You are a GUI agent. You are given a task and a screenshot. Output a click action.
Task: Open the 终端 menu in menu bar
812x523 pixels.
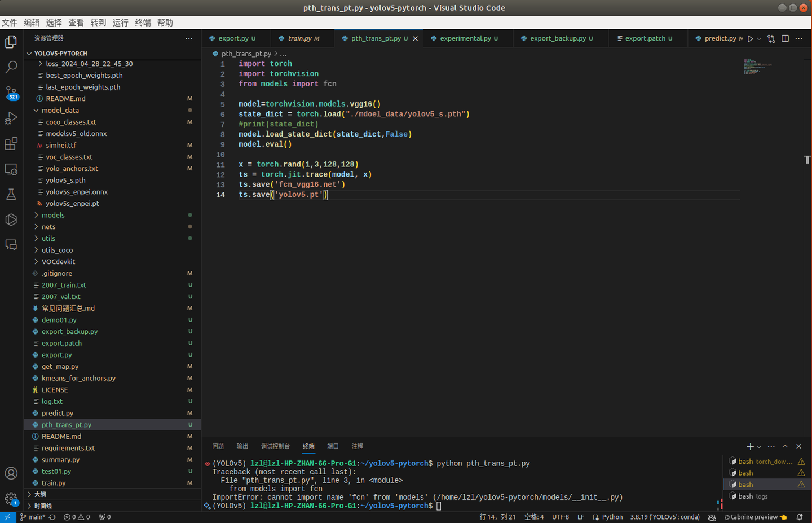point(143,23)
